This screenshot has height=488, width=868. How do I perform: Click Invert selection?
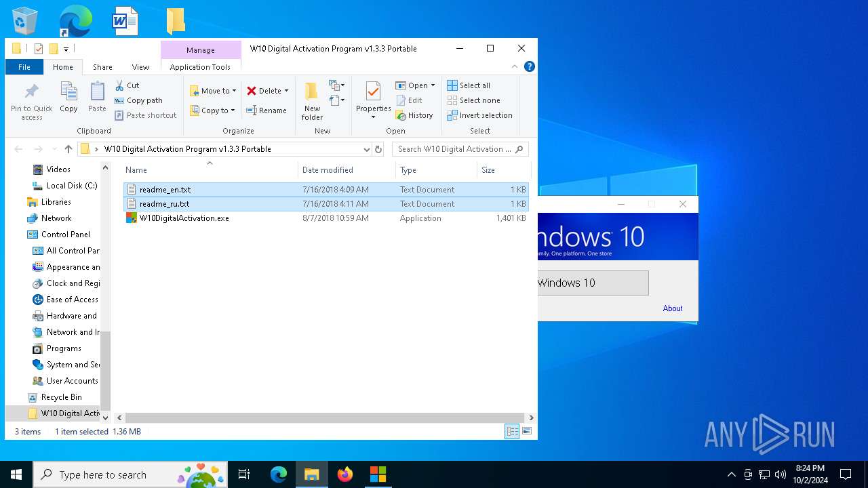click(479, 115)
